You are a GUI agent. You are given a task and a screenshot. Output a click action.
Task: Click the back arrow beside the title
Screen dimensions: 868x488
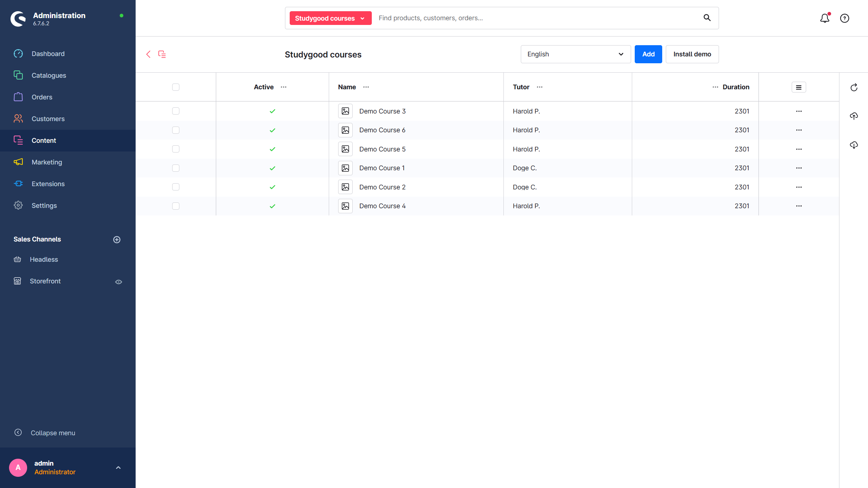point(148,54)
